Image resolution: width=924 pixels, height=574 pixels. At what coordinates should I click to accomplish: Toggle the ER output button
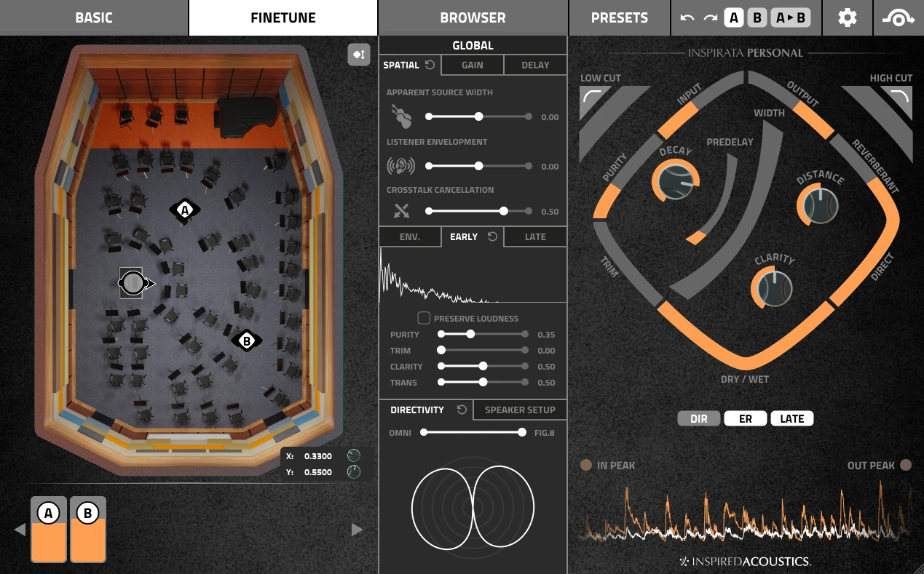tap(745, 418)
